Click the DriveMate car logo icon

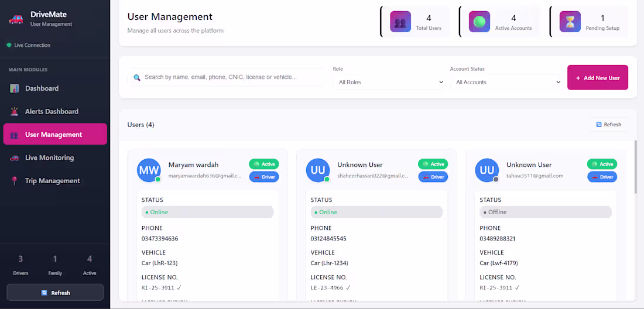point(16,19)
